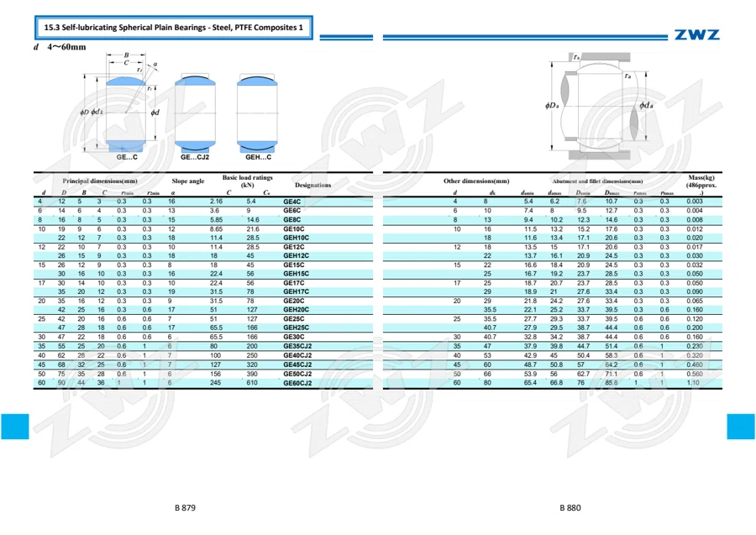Select designation GEH10C
Screen dimensions: 756x535
296,238
